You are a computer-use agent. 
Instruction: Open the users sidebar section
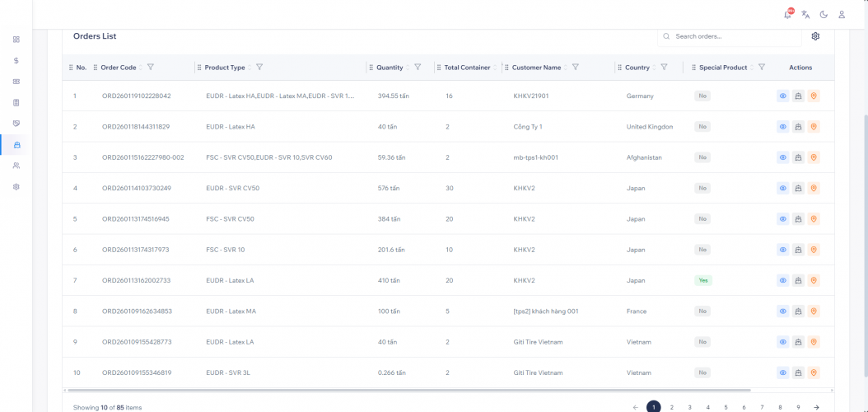click(16, 166)
